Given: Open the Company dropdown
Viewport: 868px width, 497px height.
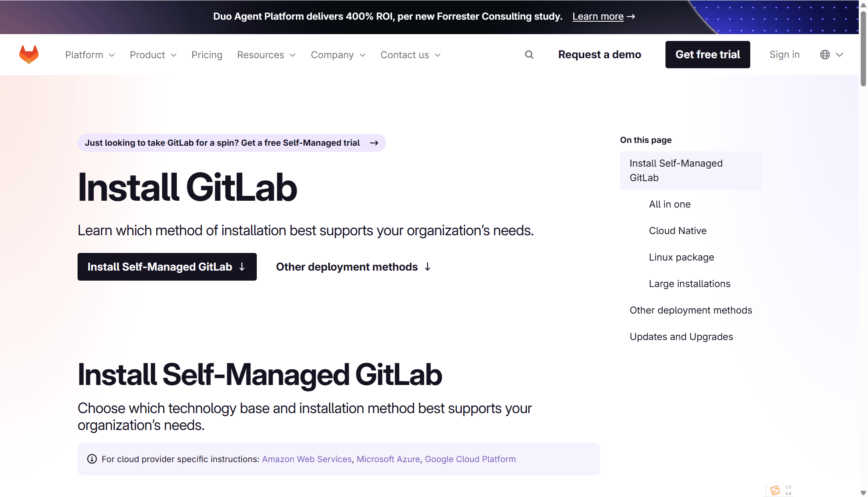Looking at the screenshot, I should coord(338,55).
